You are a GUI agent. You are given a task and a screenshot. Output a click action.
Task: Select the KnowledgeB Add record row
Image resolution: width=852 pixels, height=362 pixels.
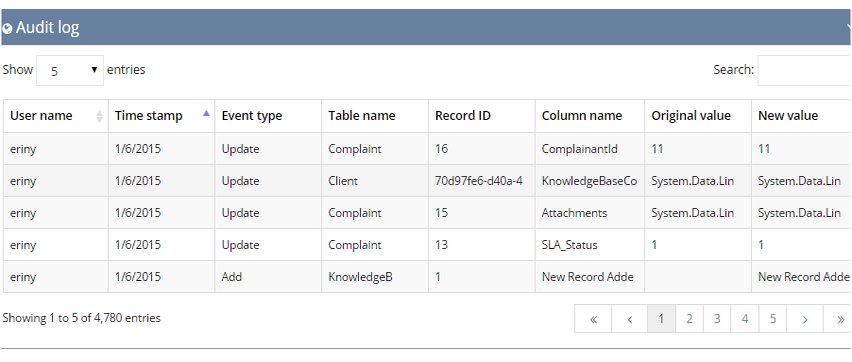[x=427, y=277]
